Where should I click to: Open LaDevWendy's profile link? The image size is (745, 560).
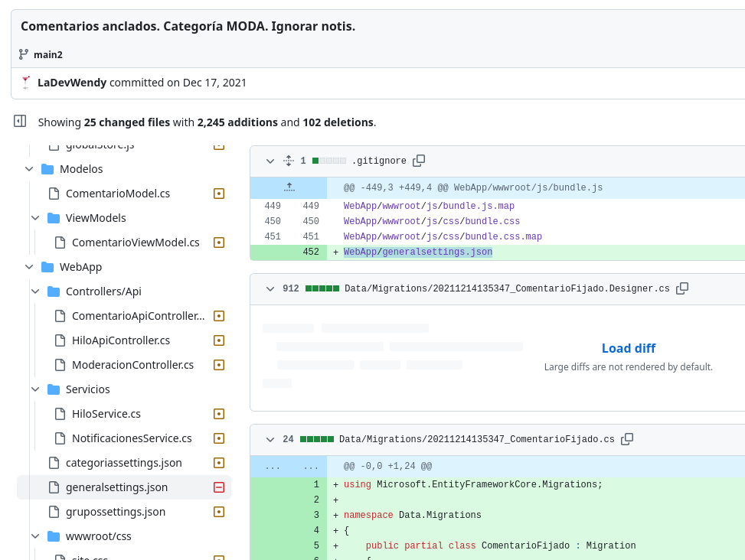pos(72,82)
